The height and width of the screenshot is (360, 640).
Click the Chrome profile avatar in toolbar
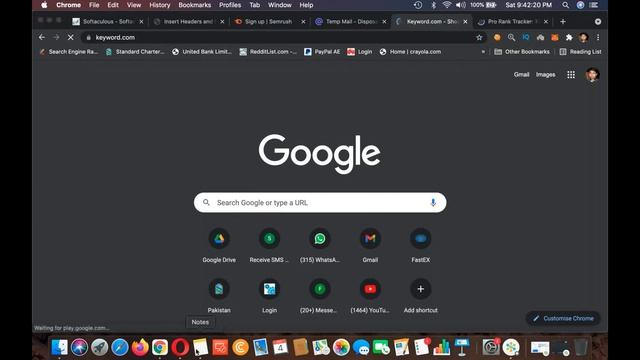[584, 38]
